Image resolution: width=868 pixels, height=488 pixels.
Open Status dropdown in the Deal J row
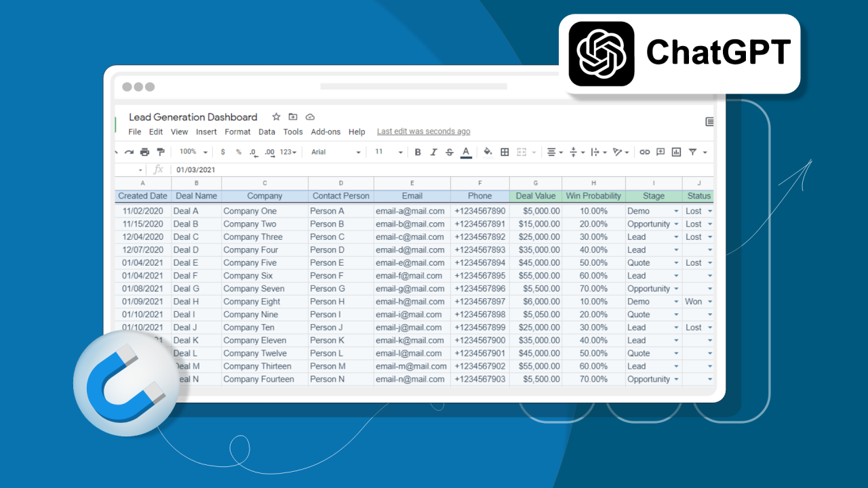(x=710, y=327)
